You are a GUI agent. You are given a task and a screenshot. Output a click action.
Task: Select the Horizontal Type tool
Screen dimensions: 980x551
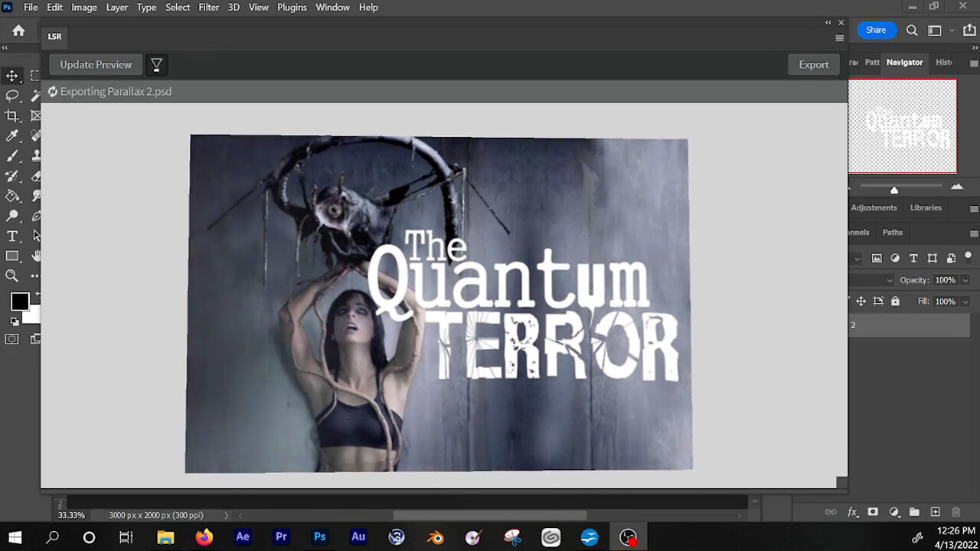12,236
